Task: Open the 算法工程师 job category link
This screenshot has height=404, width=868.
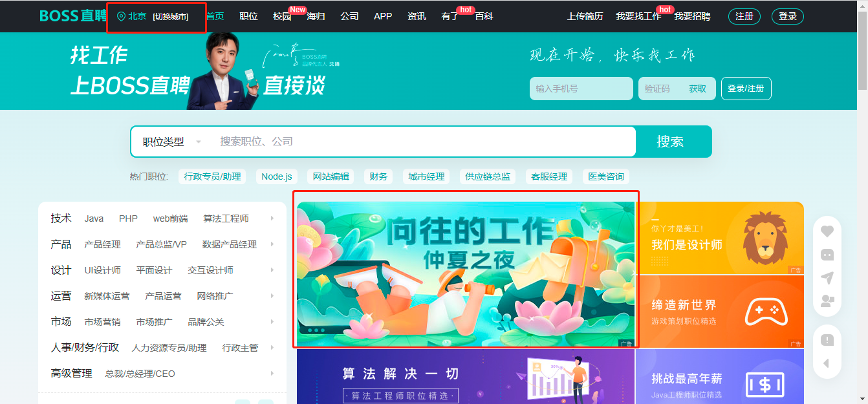Action: coord(226,218)
